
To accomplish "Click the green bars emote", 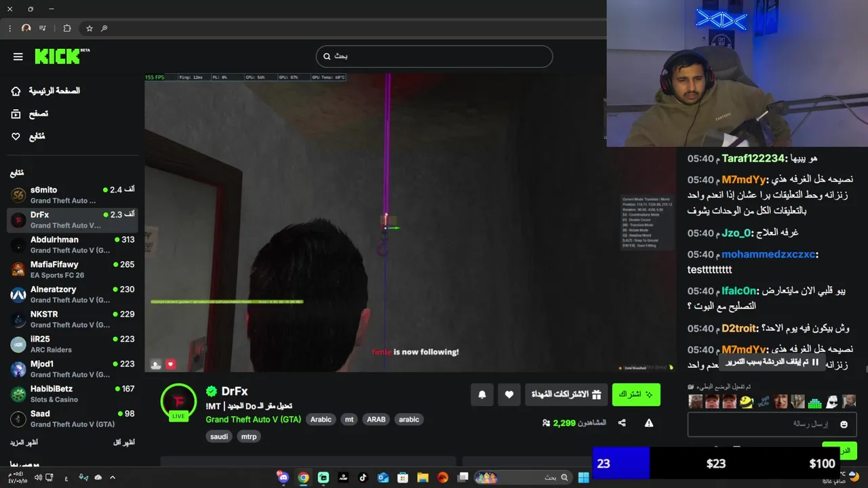I will point(814,402).
